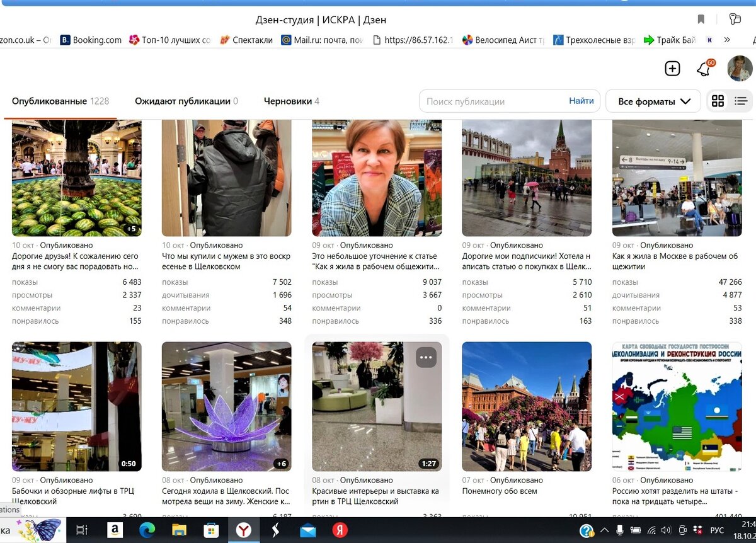Click the browser bookmark page icon

click(x=701, y=20)
